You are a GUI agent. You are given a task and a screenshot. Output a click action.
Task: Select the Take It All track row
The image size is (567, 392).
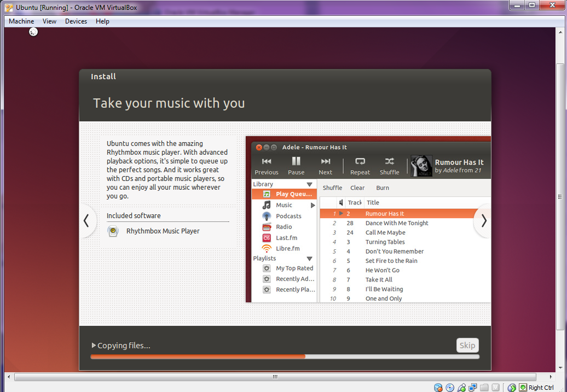[406, 279]
